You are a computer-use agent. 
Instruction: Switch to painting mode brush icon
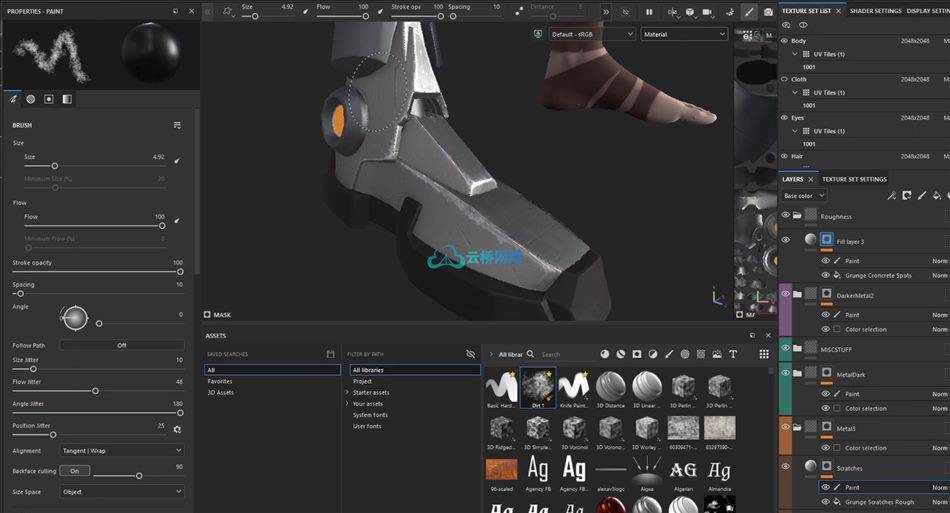coord(749,12)
